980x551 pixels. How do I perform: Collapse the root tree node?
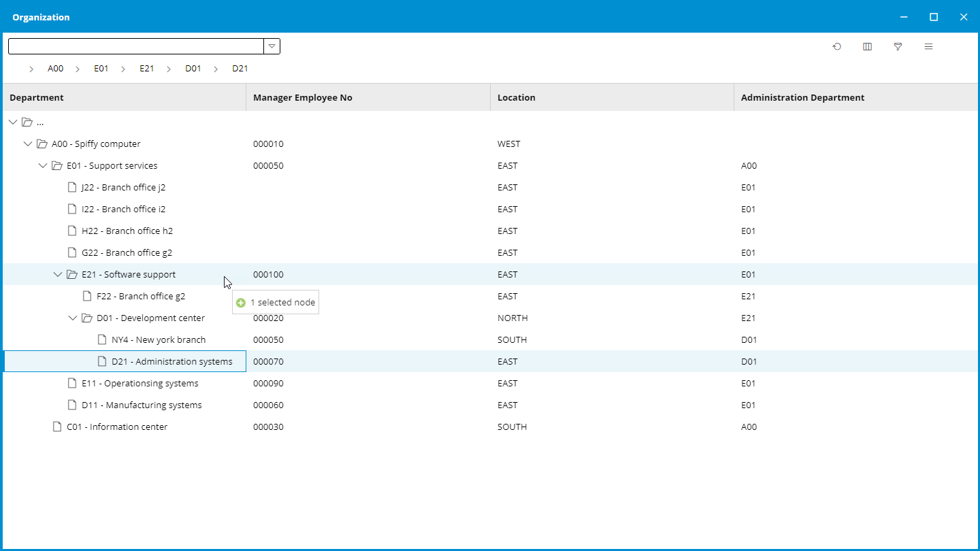pyautogui.click(x=13, y=122)
